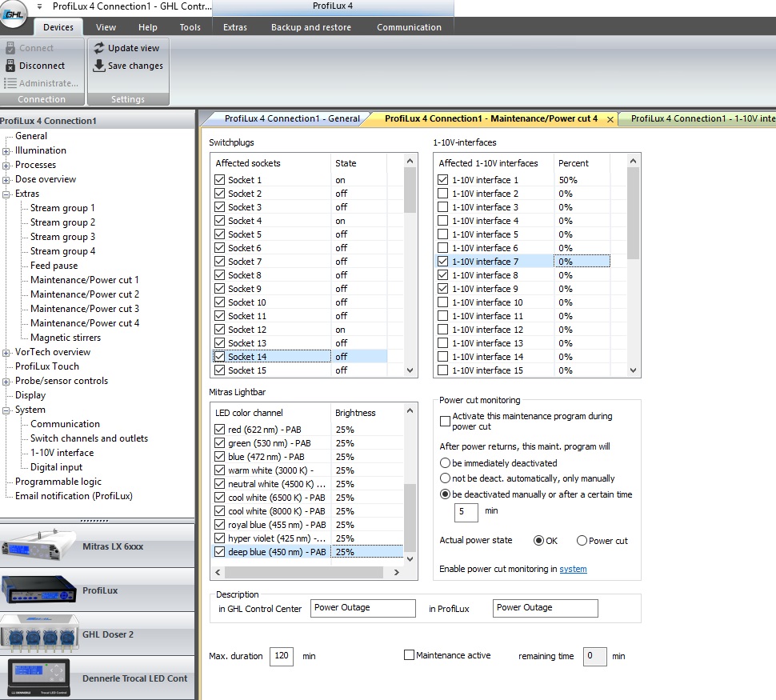Click the GHL application logo button
Screen dimensions: 776x700
[14, 14]
